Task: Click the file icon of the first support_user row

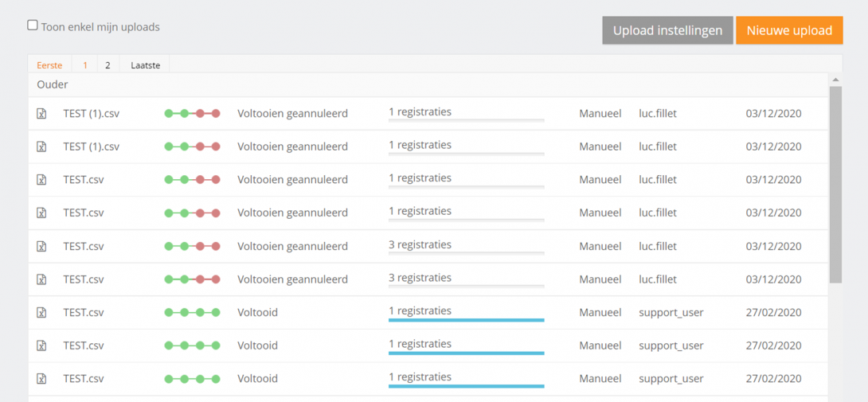Action: tap(41, 313)
